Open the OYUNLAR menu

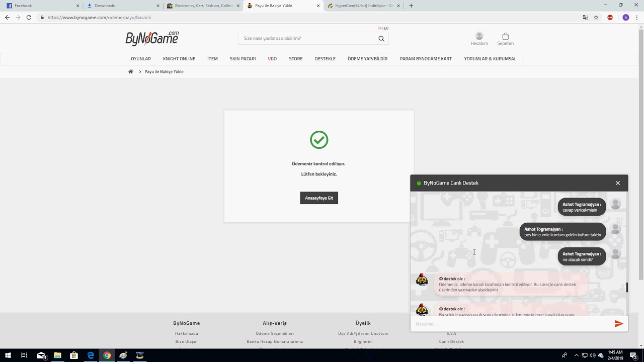(x=141, y=59)
